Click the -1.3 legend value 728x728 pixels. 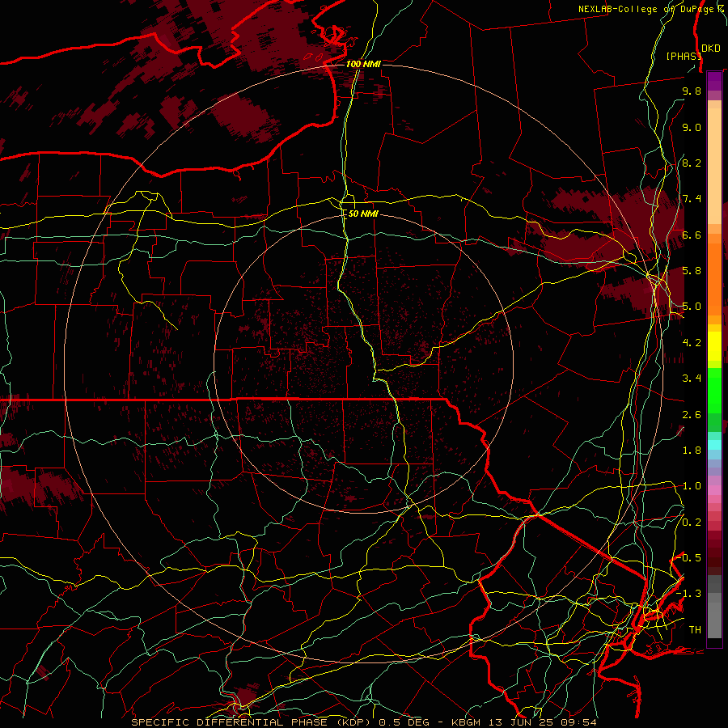(689, 594)
